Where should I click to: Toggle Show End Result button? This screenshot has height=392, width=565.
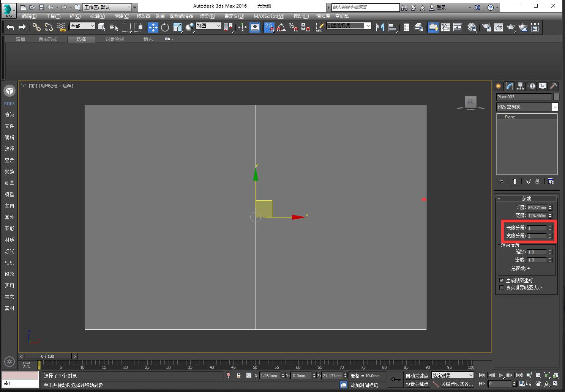point(514,181)
